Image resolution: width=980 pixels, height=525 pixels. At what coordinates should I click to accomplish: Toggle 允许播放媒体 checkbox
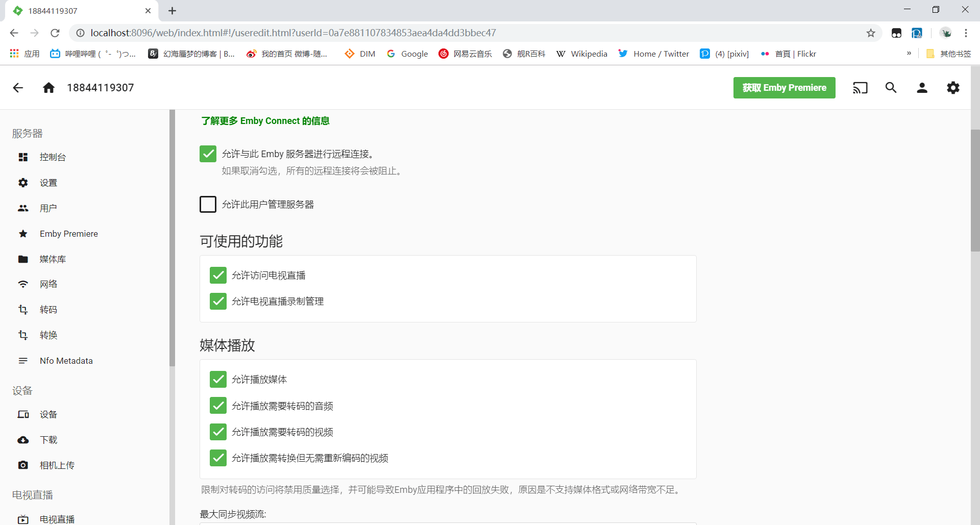point(218,379)
